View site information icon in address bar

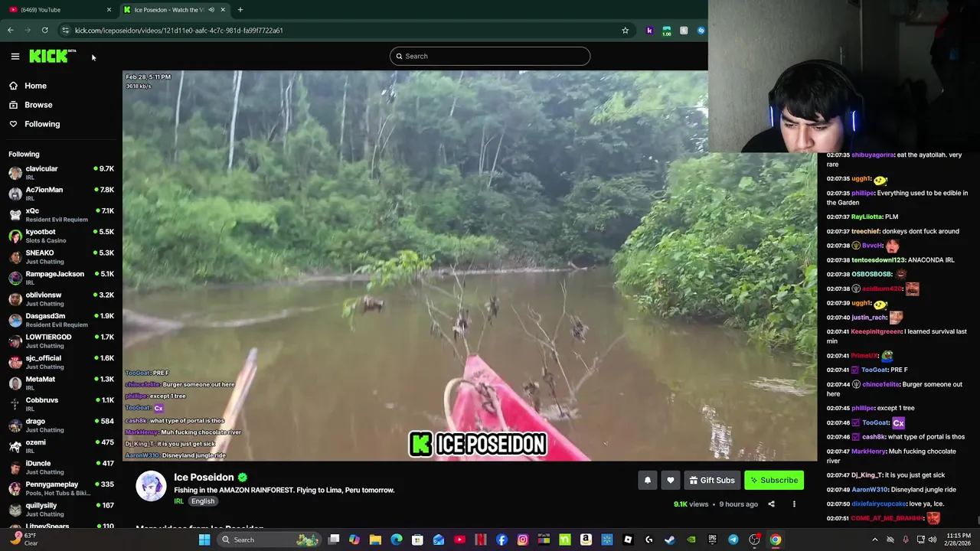pos(65,30)
